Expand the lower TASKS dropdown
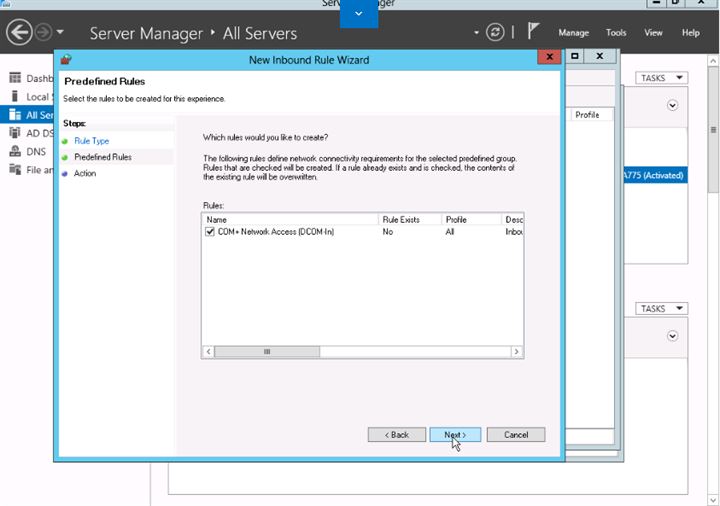Viewport: 720px width, 506px height. point(661,309)
